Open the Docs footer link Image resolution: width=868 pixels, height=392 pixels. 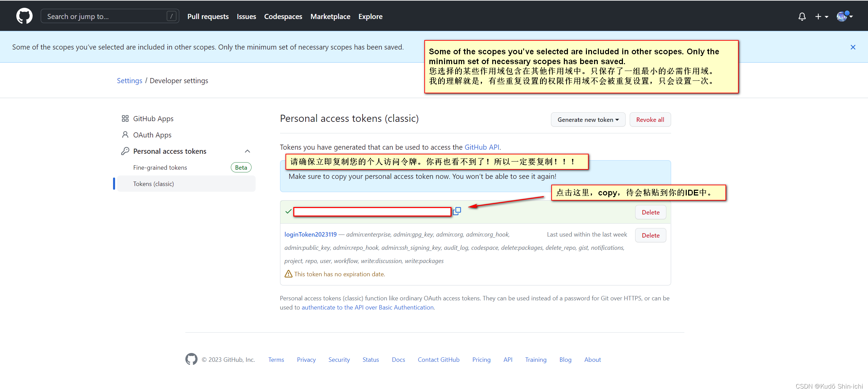pos(398,359)
